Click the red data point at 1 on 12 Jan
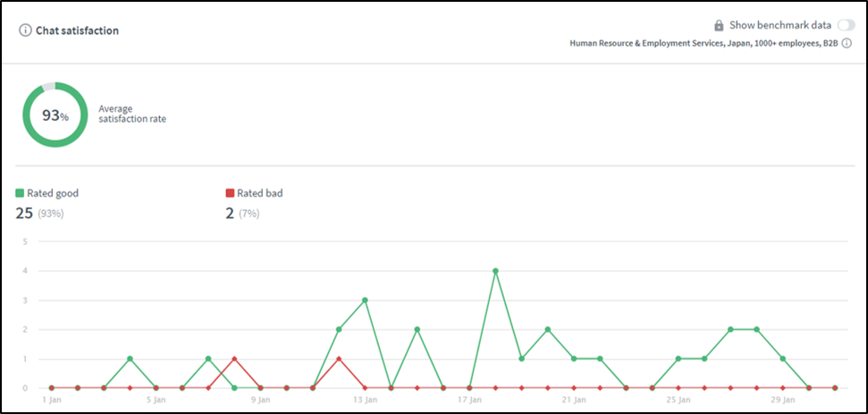This screenshot has height=414, width=868. click(x=339, y=359)
